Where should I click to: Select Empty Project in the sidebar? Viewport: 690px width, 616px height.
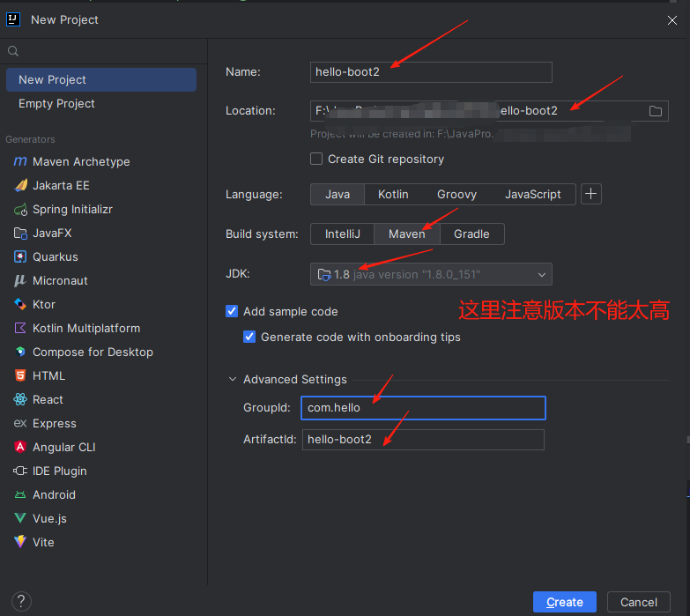tap(101, 103)
